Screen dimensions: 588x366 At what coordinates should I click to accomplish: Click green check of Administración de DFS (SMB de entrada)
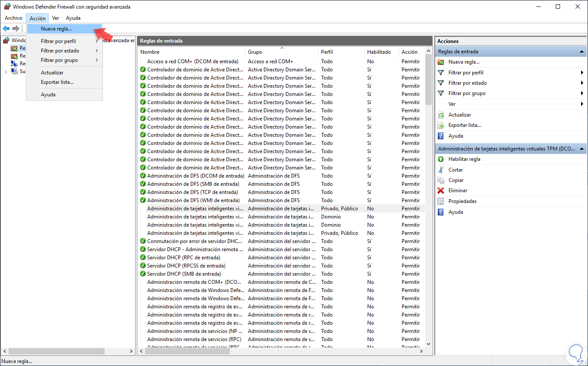pos(143,184)
